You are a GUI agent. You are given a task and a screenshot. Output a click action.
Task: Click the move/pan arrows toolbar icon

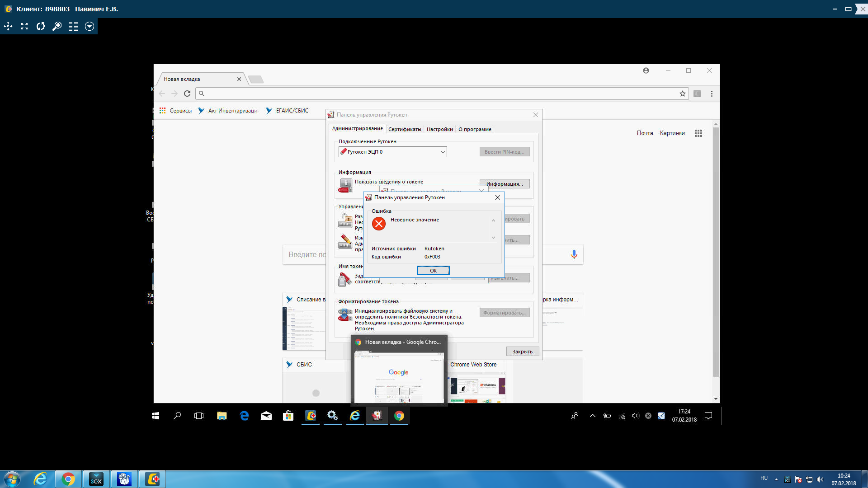point(8,26)
